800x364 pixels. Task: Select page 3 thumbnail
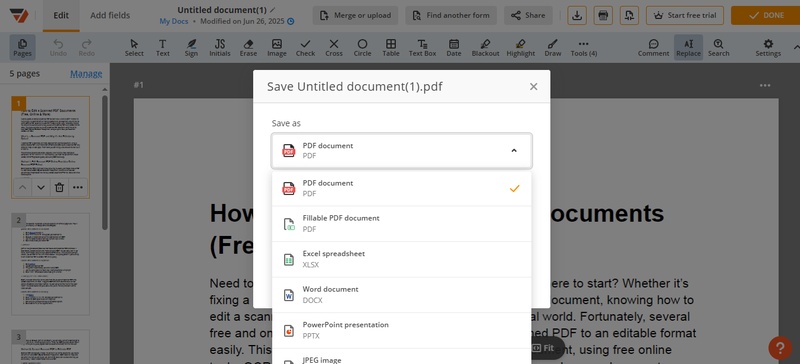51,347
